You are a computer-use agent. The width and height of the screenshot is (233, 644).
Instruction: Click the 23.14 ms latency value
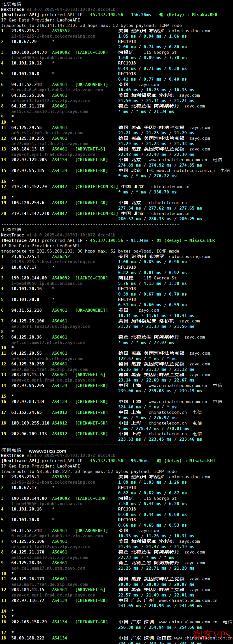(128, 380)
